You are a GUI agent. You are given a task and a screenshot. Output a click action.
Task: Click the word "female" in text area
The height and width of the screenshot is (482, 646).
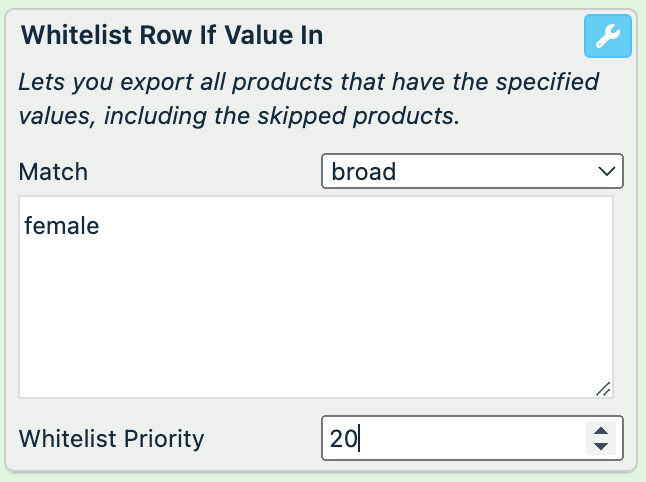[62, 226]
